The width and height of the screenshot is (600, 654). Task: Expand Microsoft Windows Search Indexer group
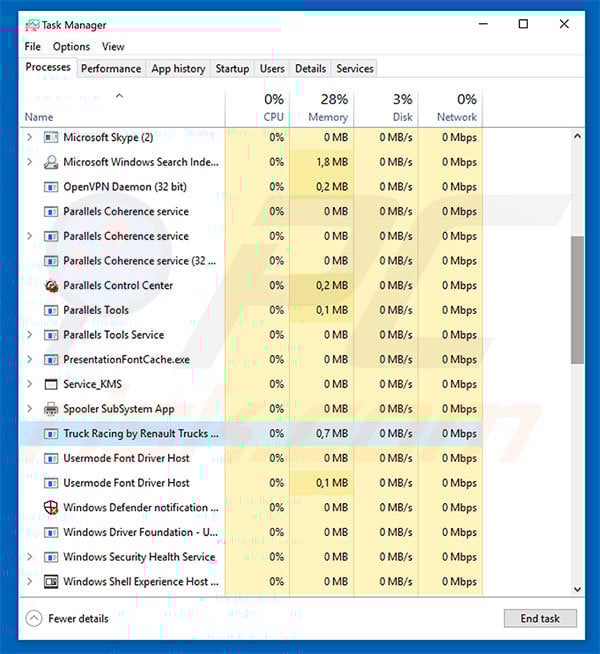[x=30, y=161]
